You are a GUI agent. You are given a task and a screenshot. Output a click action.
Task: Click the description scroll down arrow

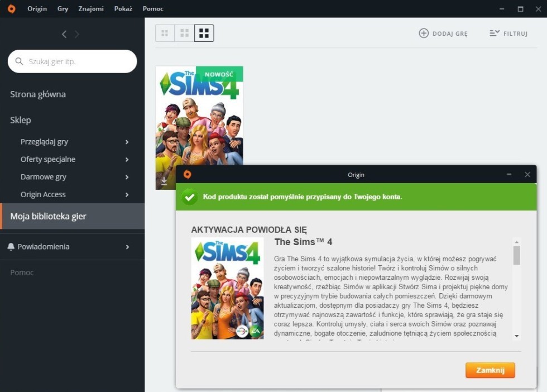point(517,336)
